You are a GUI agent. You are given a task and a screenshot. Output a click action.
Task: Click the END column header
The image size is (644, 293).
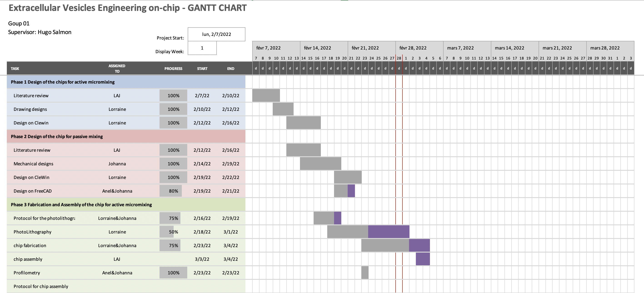(x=231, y=68)
